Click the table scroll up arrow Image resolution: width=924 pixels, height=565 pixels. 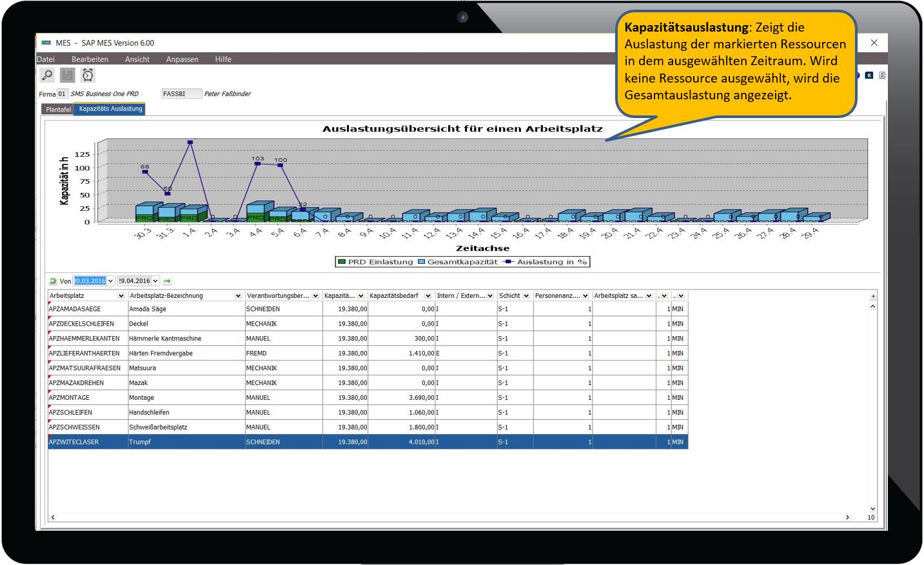[x=872, y=306]
